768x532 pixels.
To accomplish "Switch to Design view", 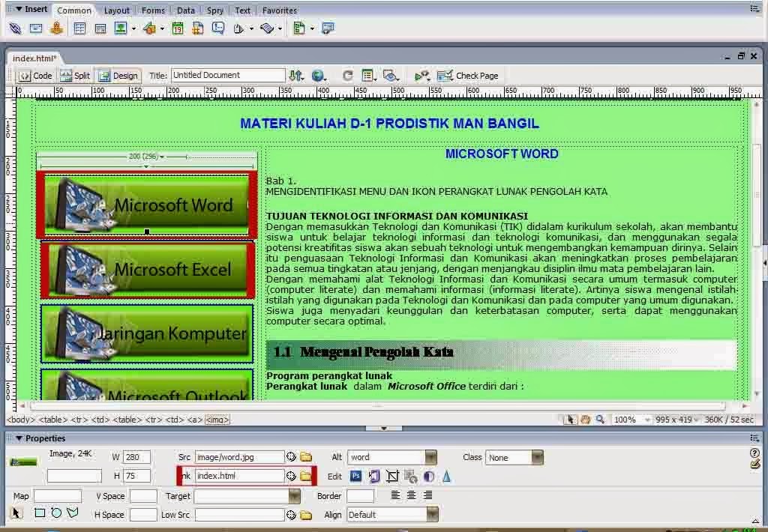I will click(x=118, y=76).
